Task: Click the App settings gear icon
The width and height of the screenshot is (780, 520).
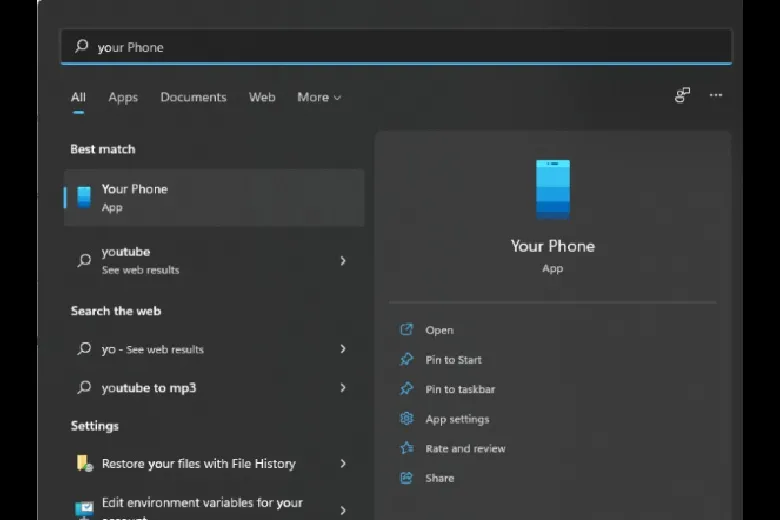Action: (406, 419)
